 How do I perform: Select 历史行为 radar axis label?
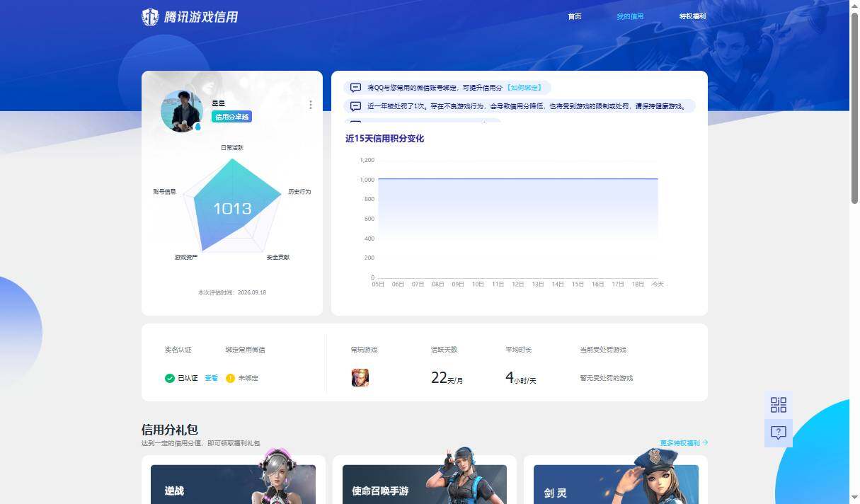(x=299, y=192)
